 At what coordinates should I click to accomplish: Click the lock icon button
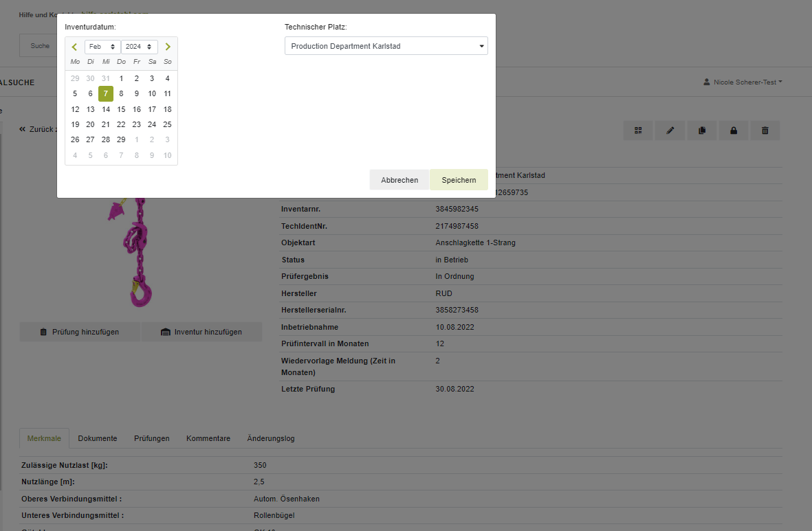734,131
